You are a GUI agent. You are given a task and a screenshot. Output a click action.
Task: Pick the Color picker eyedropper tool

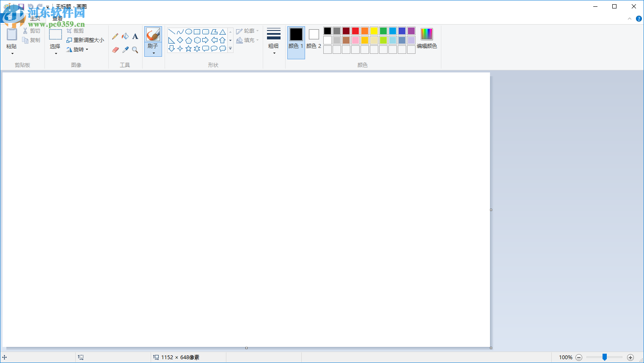pos(125,50)
